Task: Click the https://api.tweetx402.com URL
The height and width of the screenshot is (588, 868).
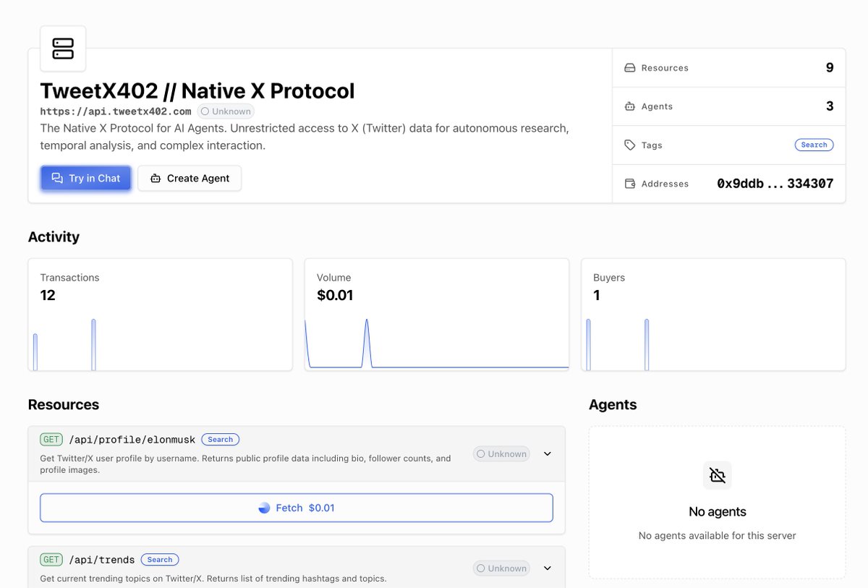Action: click(x=116, y=111)
